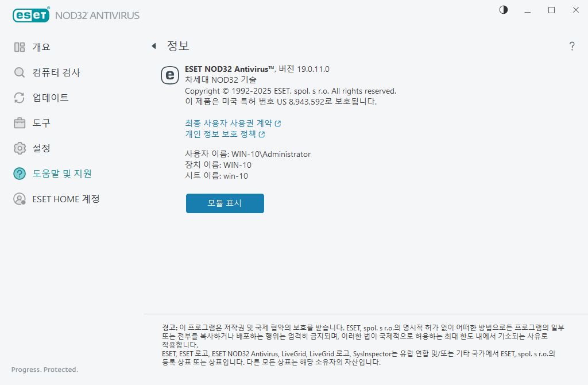Click the external-link icon beside 개인 정보 보호 정책
The image size is (588, 385).
[263, 134]
